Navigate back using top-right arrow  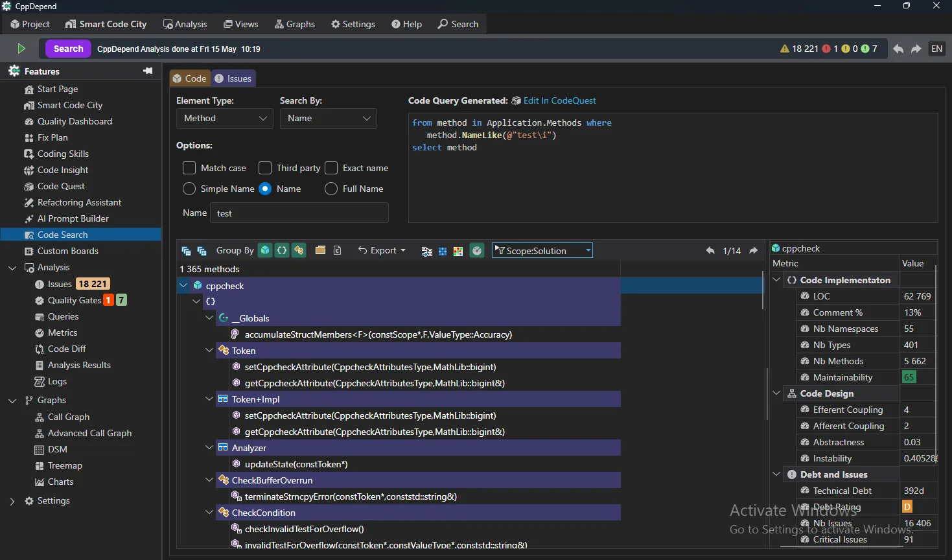[898, 49]
